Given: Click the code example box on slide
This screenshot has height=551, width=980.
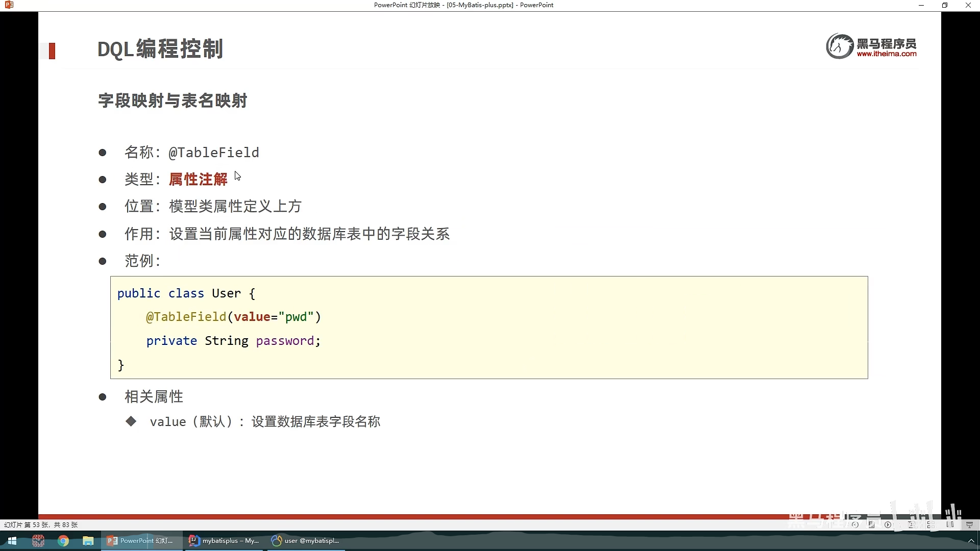Looking at the screenshot, I should pos(488,328).
